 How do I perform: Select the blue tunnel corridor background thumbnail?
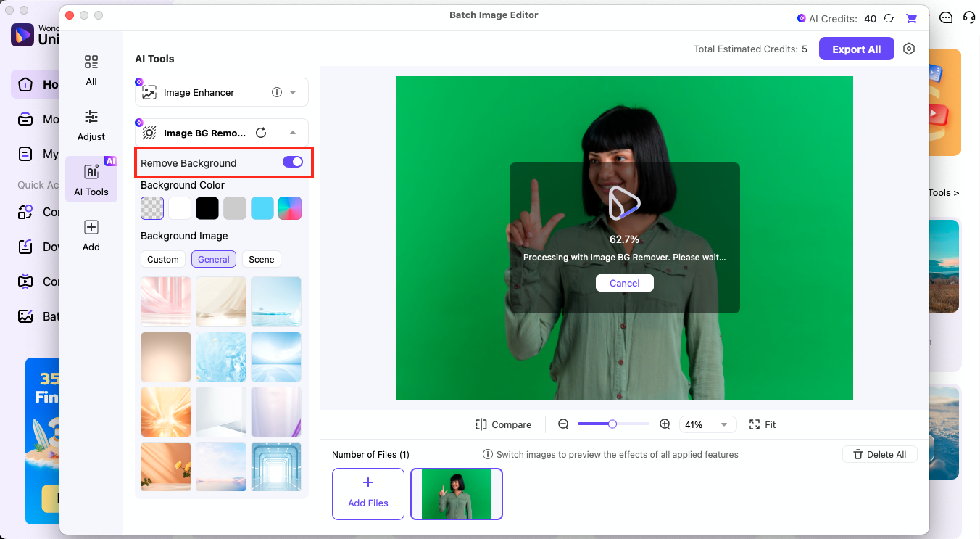[x=276, y=467]
